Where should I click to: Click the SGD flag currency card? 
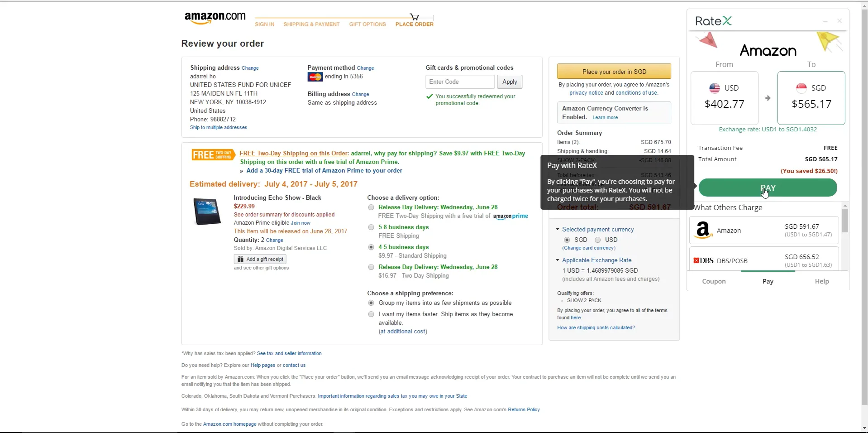(811, 97)
